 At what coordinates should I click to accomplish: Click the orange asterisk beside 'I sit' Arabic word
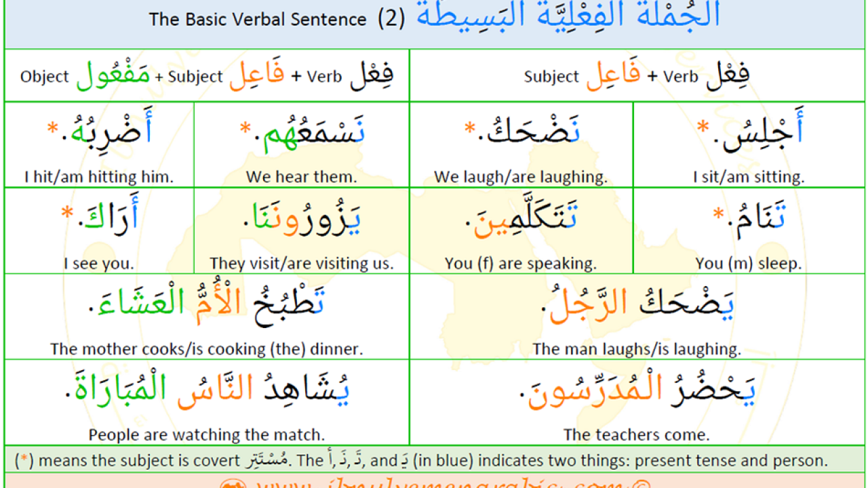(x=703, y=127)
